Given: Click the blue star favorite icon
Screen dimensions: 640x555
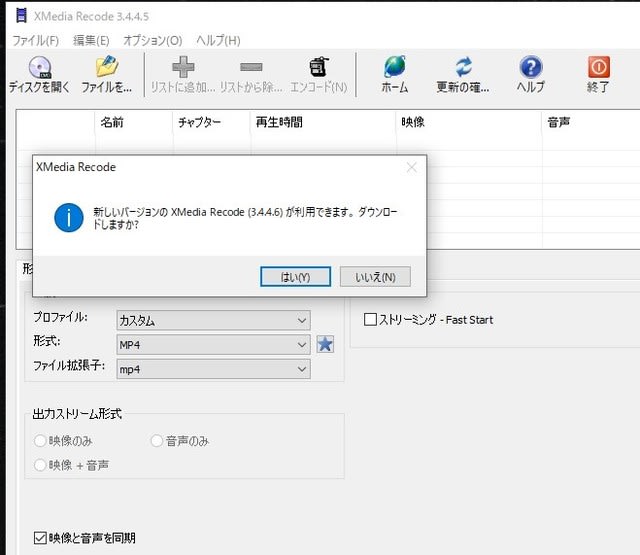Looking at the screenshot, I should (x=325, y=344).
